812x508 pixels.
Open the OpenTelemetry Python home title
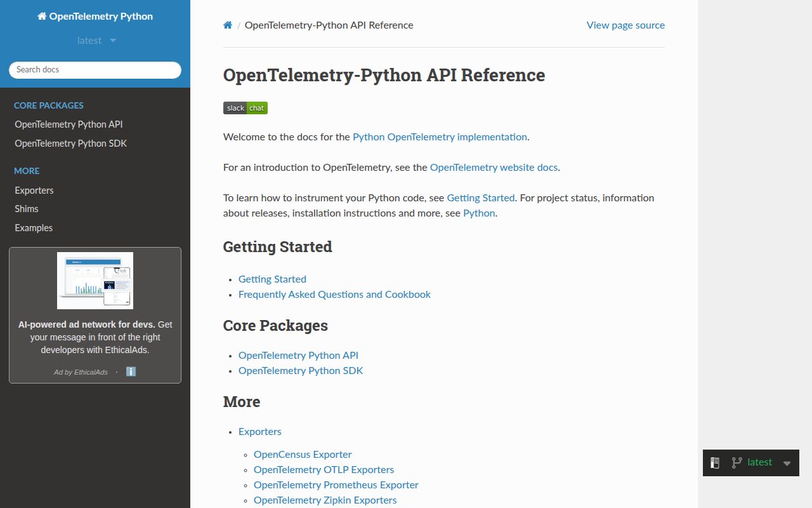[x=95, y=17]
